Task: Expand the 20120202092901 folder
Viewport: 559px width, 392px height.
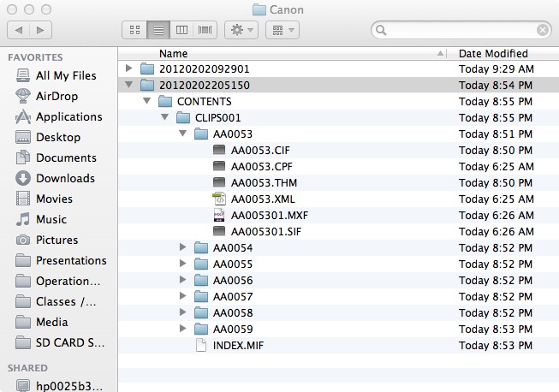Action: (x=129, y=68)
